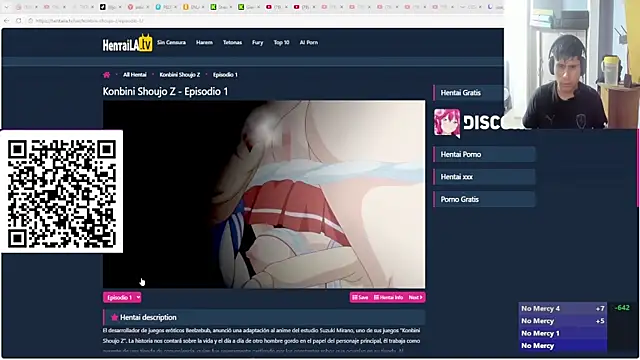Click the 'No Mercy 4' overlay row
This screenshot has width=640, height=360.
click(562, 309)
